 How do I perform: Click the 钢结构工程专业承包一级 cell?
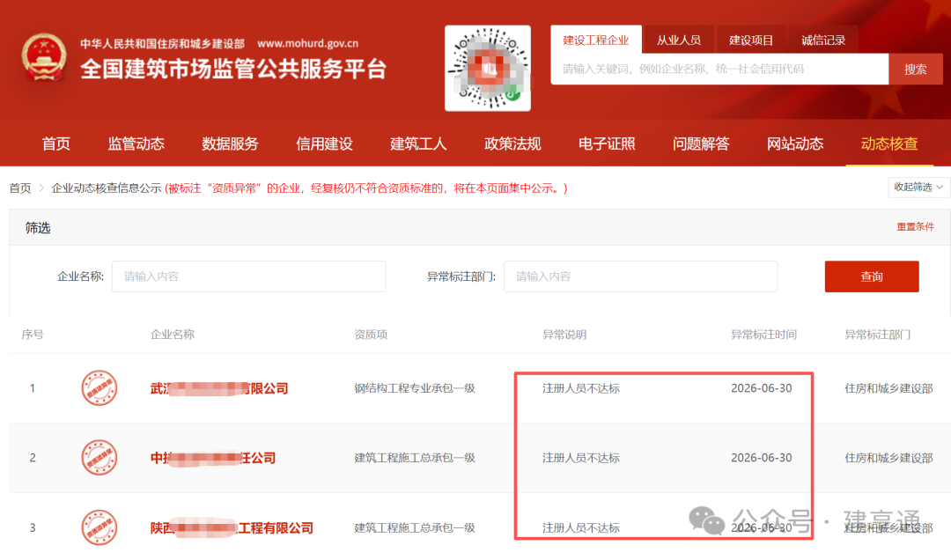[414, 388]
